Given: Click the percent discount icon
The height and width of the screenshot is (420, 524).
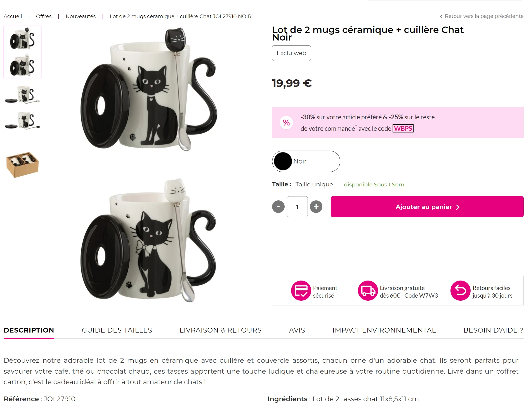Looking at the screenshot, I should point(286,123).
